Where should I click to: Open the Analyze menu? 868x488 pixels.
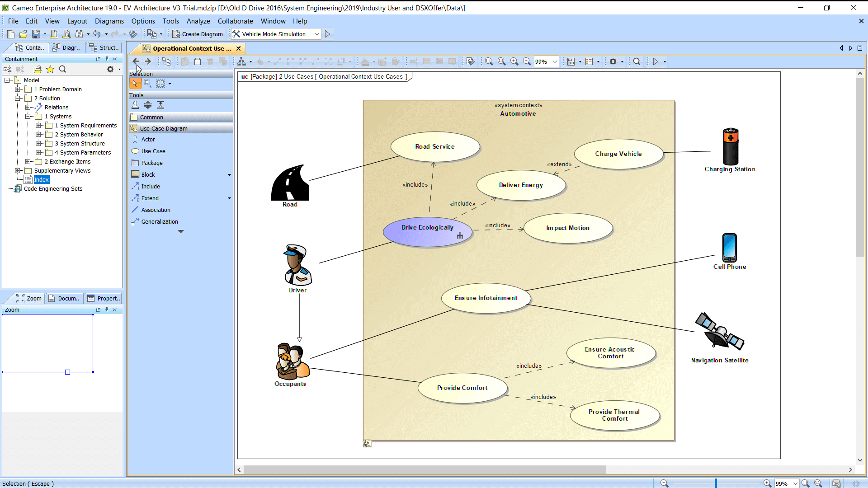(x=198, y=21)
